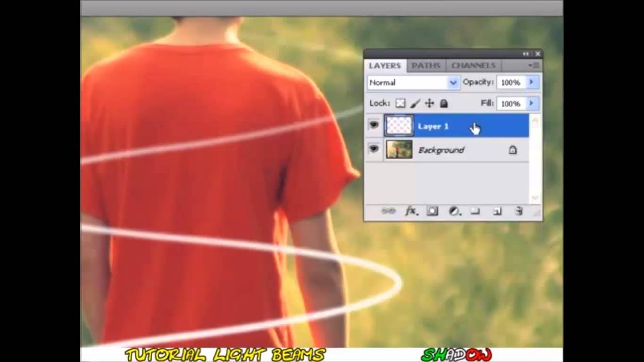644x362 pixels.
Task: Toggle Lock image pixels brush icon
Action: click(415, 103)
